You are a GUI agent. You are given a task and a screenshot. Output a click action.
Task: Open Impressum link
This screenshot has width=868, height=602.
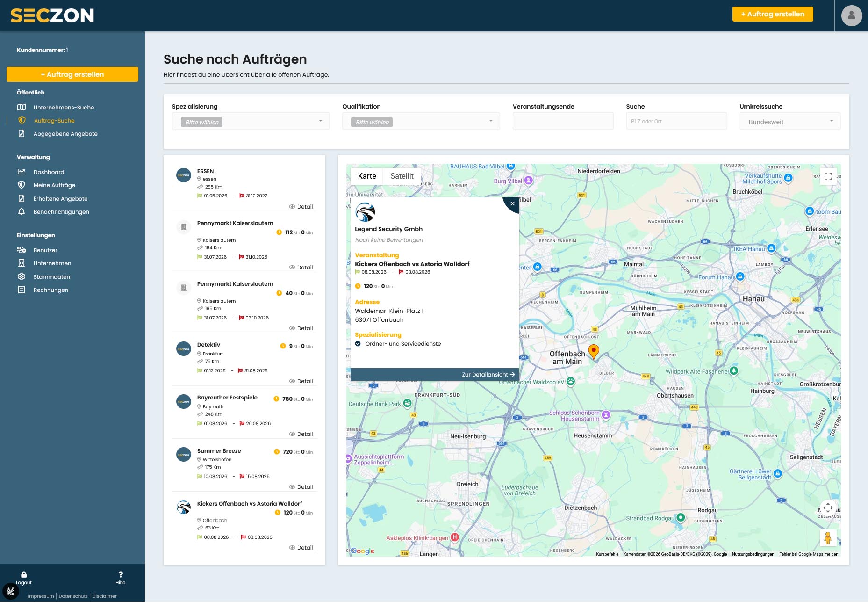(41, 596)
